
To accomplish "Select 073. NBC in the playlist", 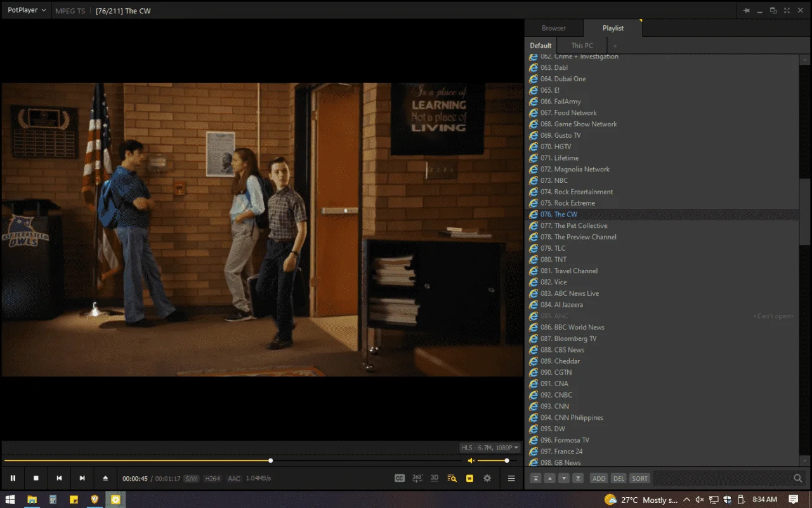I will tap(662, 180).
